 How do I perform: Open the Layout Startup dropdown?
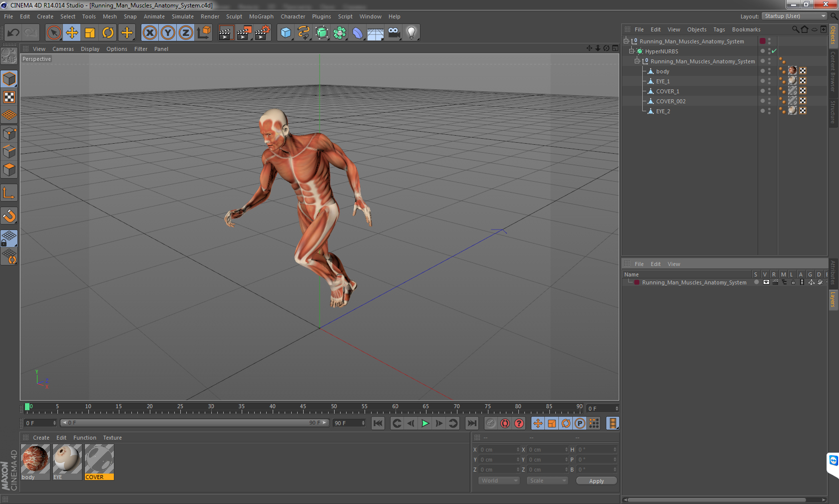pyautogui.click(x=795, y=16)
